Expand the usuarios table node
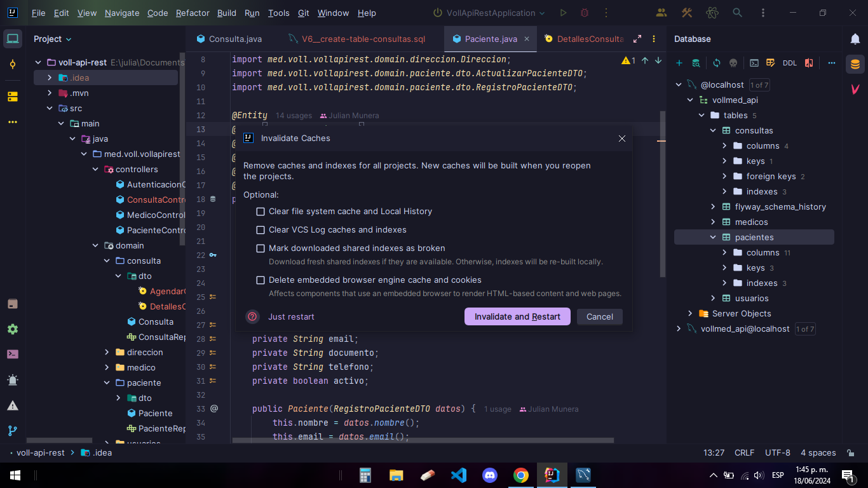Screen dimensions: 868x488 [713, 298]
